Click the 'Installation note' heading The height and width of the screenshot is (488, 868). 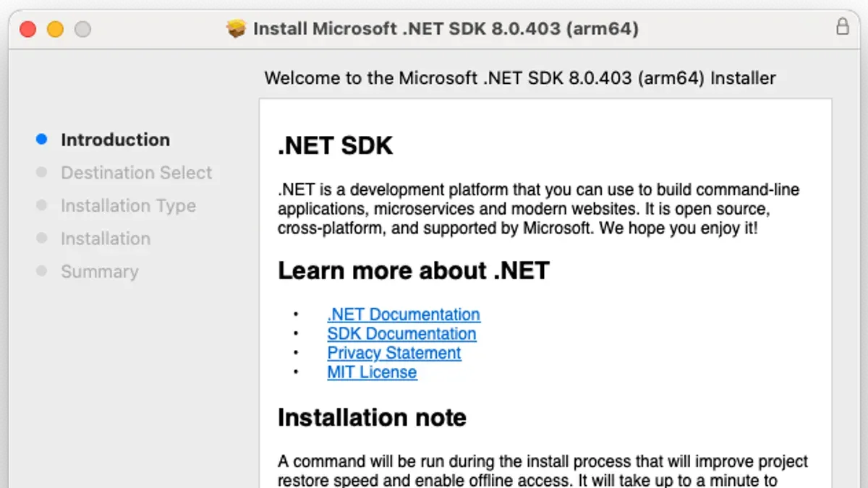click(x=372, y=418)
